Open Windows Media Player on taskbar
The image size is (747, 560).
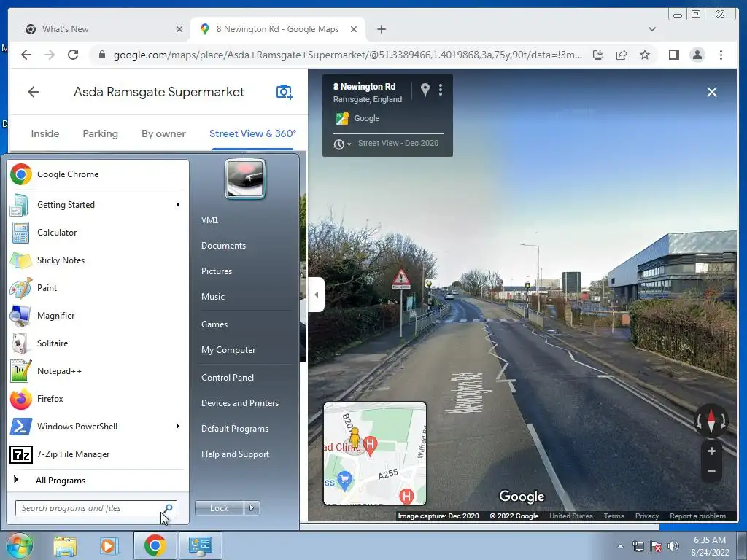(109, 545)
